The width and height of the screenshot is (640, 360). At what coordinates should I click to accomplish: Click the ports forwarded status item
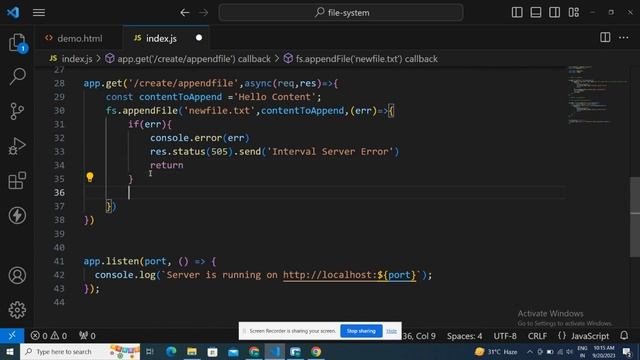(x=87, y=336)
